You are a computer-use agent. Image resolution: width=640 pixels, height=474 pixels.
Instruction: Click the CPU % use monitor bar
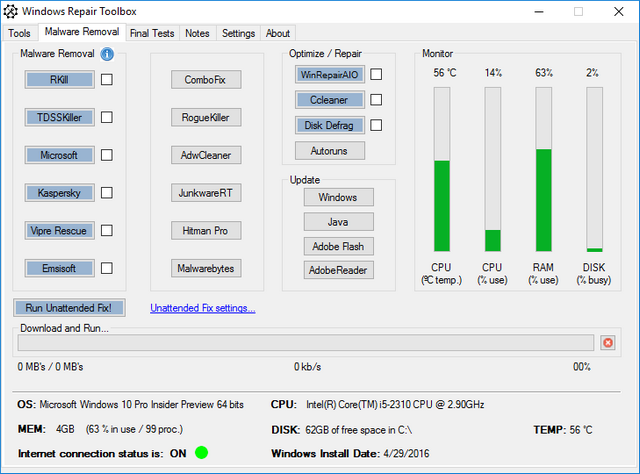[493, 169]
